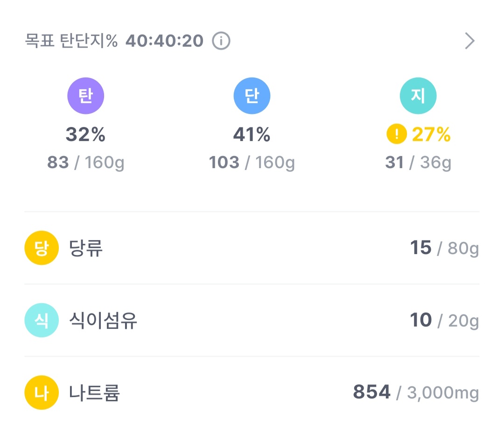Select the 당류 sugar row label
The image size is (504, 427).
(86, 248)
